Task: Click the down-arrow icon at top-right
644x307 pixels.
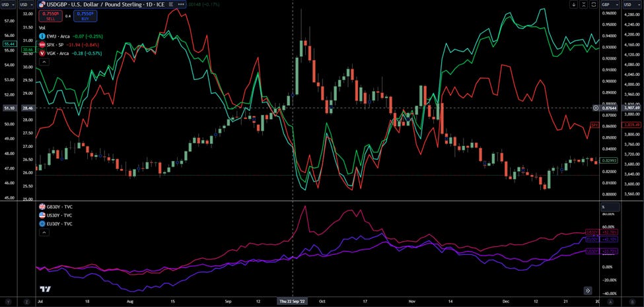Action: [x=574, y=5]
